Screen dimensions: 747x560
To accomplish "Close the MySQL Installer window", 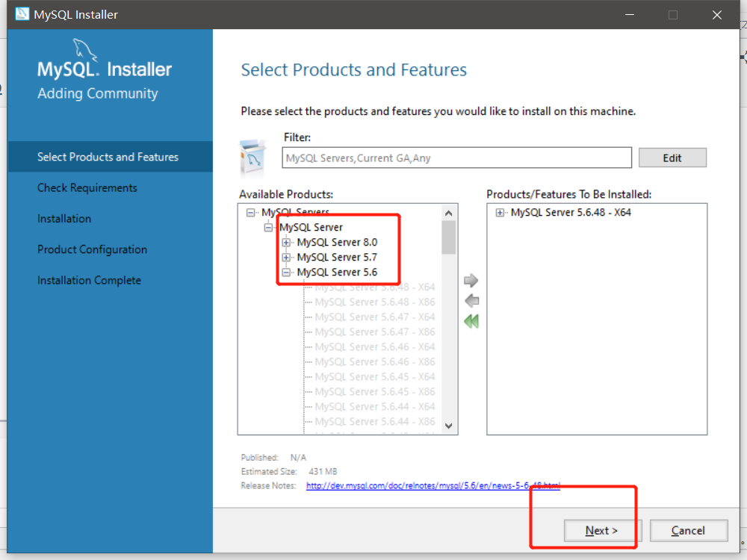I will point(716,15).
